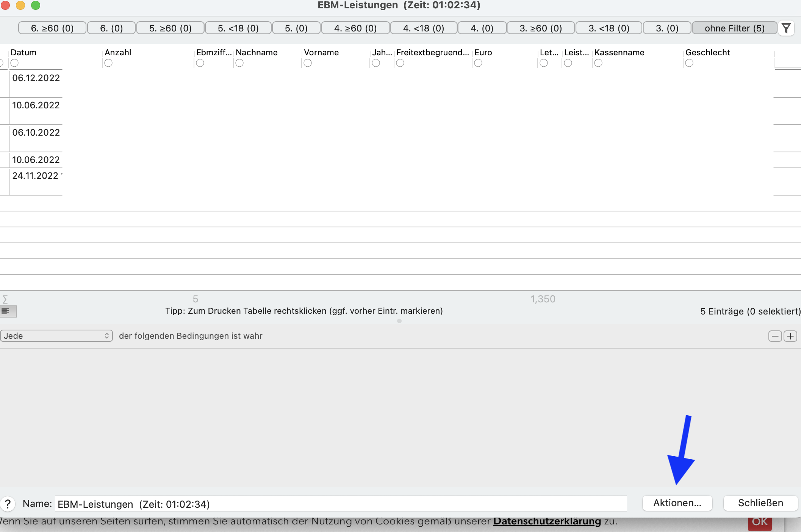
Task: Switch to the 'ohne Filter (5)' tab
Action: pyautogui.click(x=735, y=28)
